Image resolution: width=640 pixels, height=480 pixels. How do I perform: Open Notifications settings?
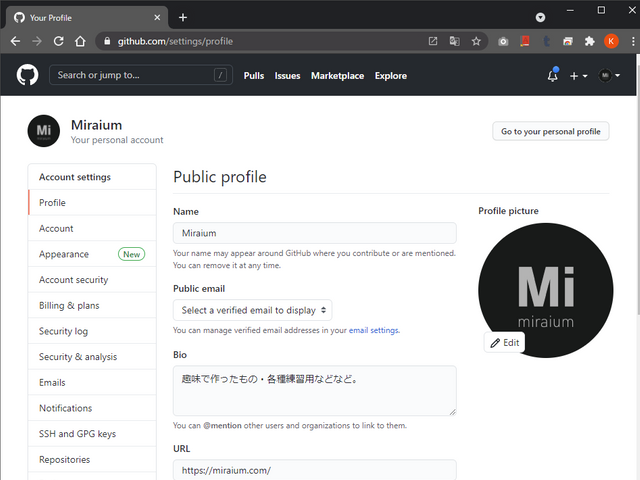click(92, 408)
